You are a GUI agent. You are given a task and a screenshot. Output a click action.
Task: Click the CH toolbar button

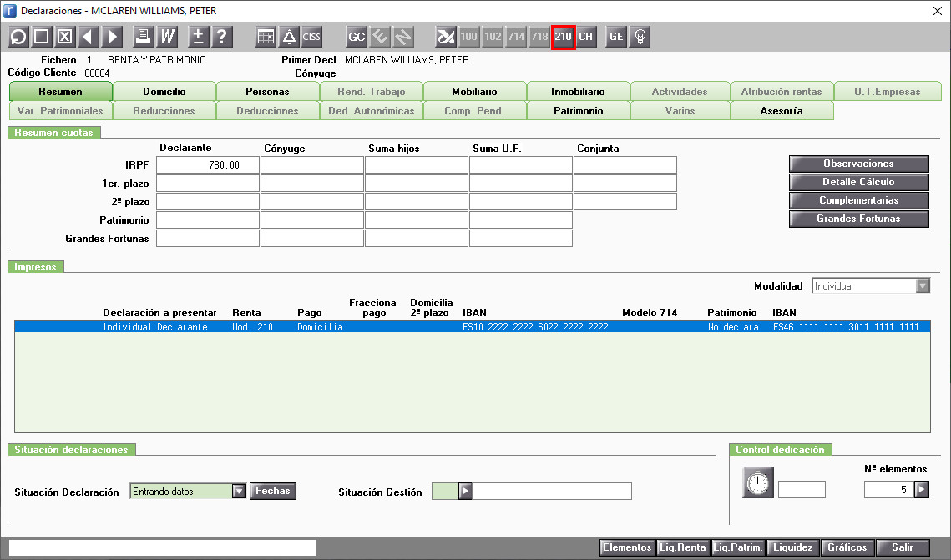click(x=586, y=37)
